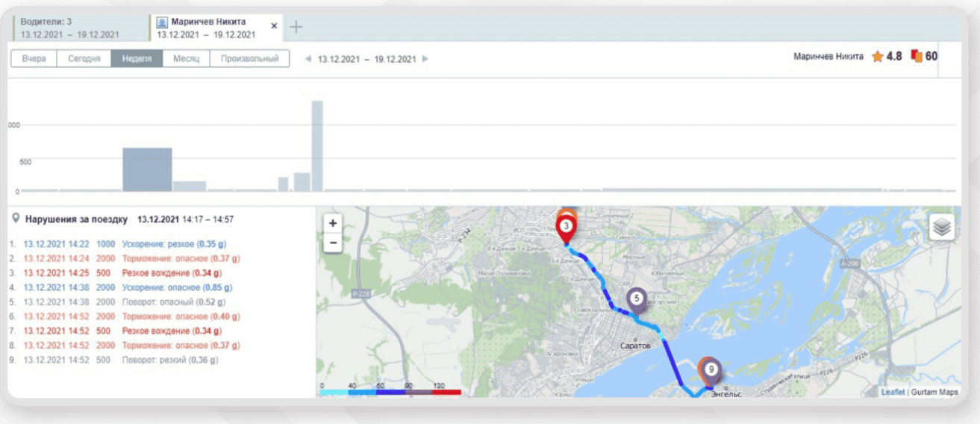
Task: Open the Leaflet attribution link
Action: pyautogui.click(x=893, y=392)
